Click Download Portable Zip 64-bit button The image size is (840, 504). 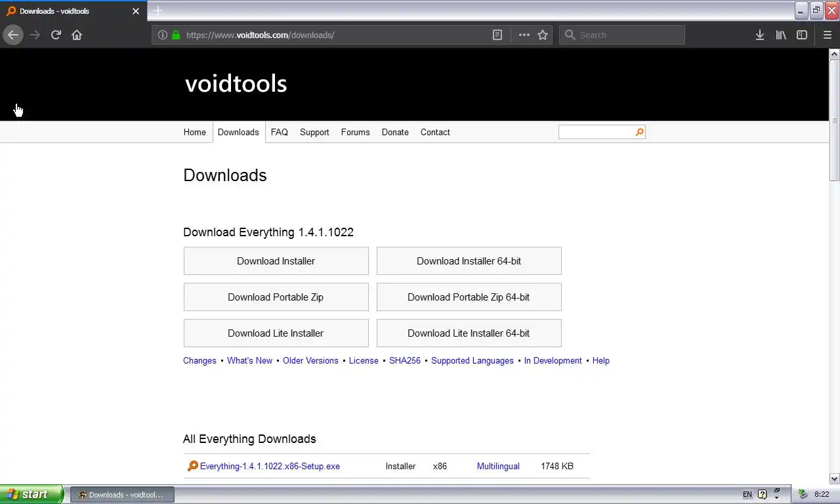point(469,297)
